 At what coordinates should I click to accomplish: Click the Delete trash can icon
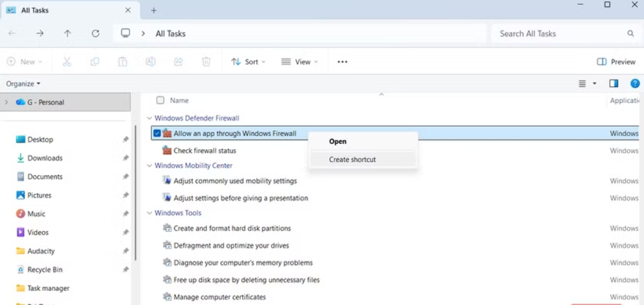tap(206, 62)
